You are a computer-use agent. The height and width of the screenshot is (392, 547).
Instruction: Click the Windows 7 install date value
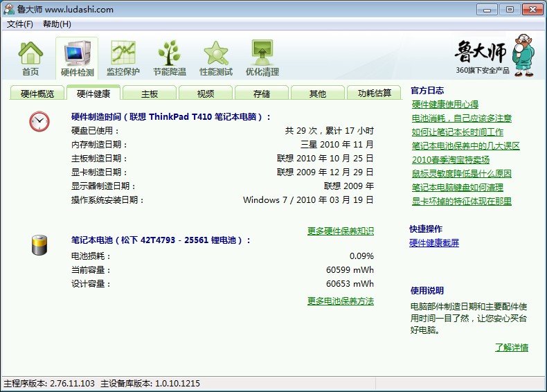coord(308,200)
